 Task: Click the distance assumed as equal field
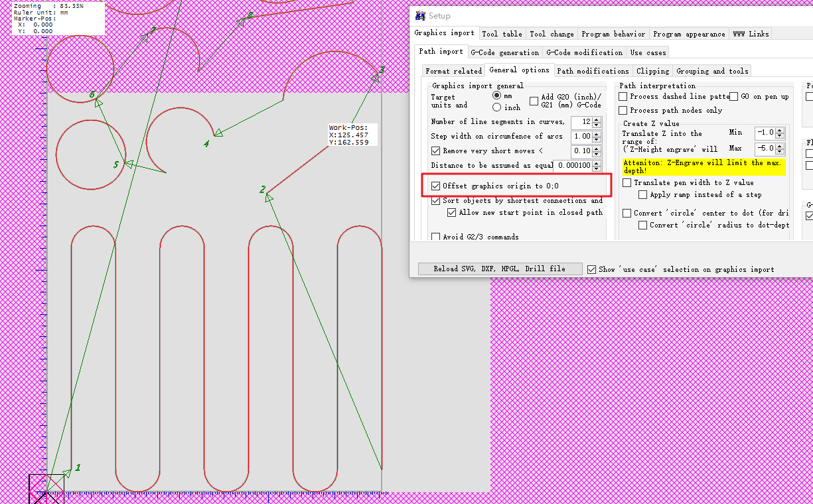pos(573,165)
